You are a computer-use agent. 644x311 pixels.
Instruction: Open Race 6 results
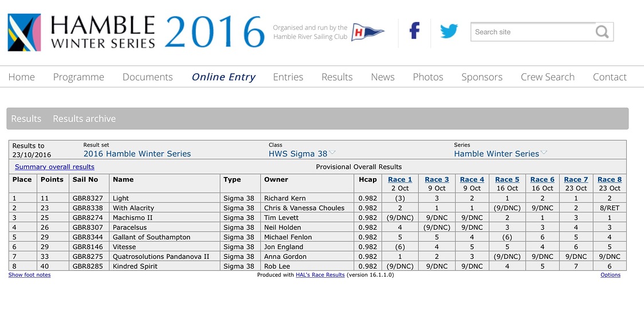point(542,179)
